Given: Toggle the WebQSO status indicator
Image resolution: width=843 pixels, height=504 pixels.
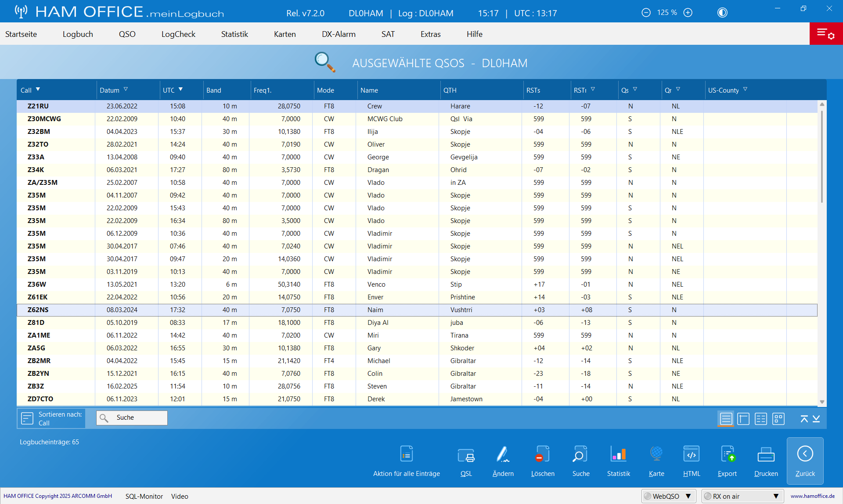Looking at the screenshot, I should click(x=648, y=496).
